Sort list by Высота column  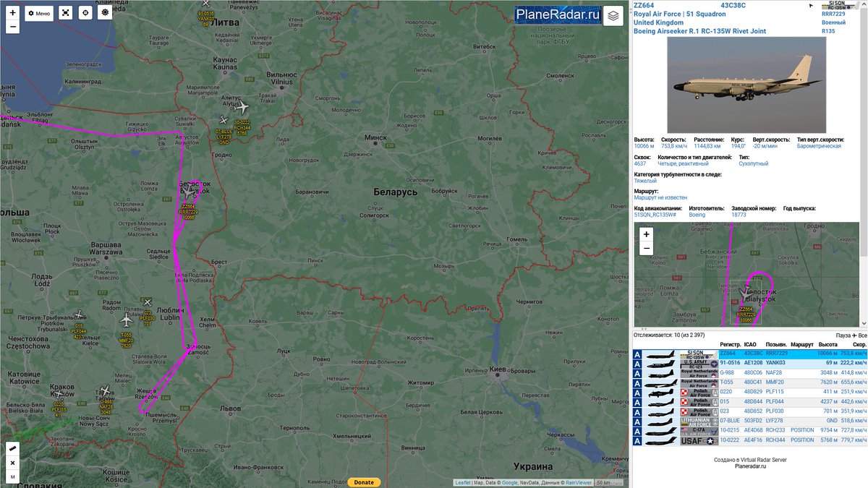point(827,344)
